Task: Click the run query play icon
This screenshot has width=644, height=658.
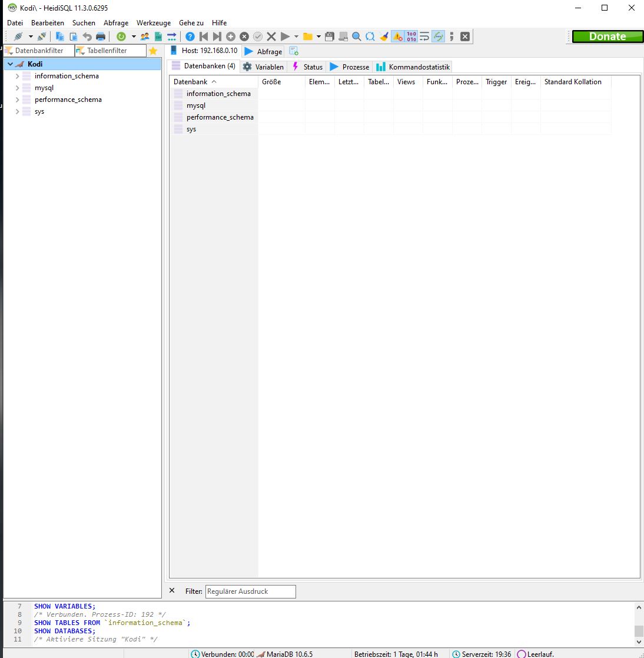Action: (285, 37)
